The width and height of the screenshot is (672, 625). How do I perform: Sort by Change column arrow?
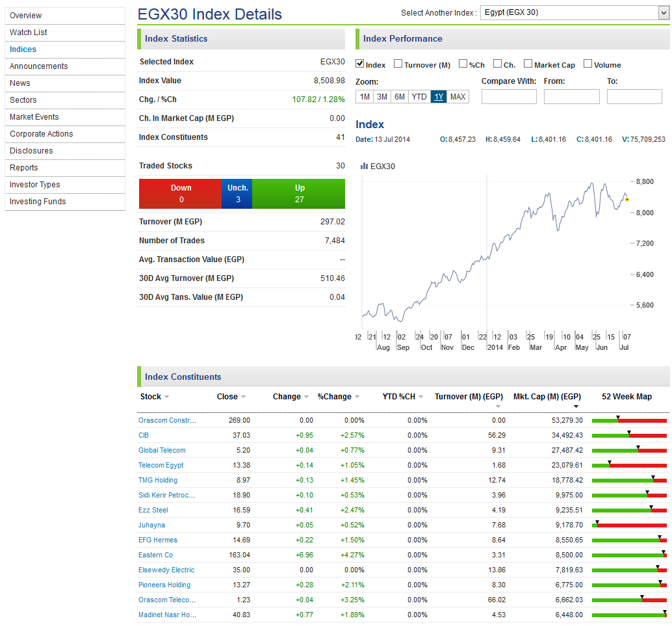pyautogui.click(x=306, y=397)
